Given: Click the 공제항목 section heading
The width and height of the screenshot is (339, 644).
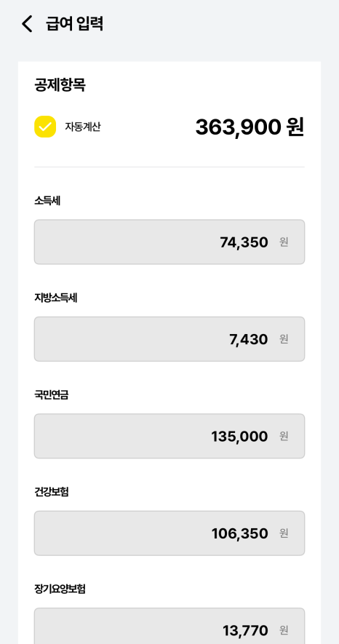Looking at the screenshot, I should [60, 85].
